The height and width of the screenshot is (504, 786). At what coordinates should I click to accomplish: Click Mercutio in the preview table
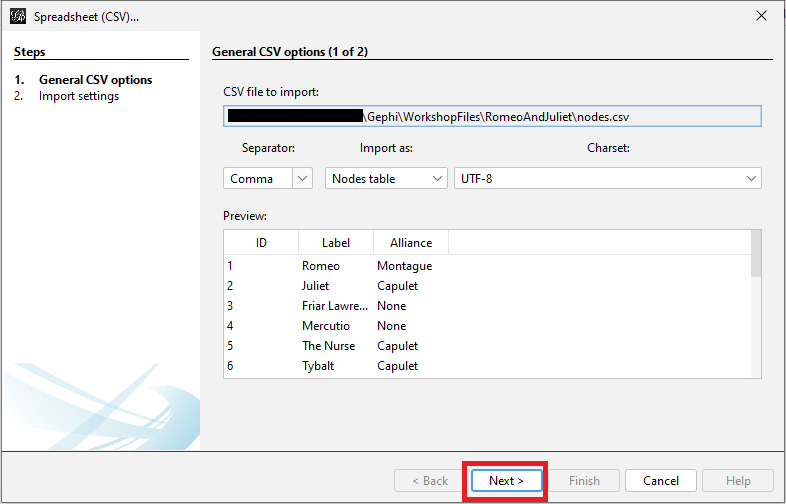pos(326,326)
